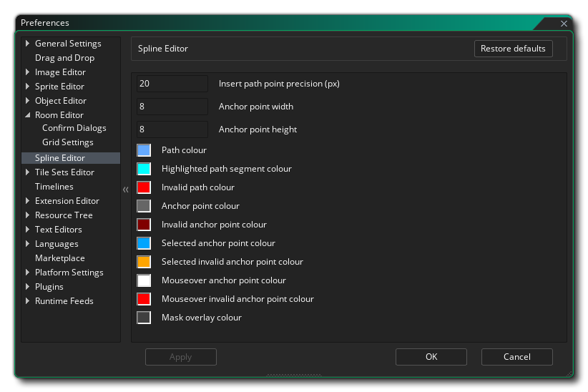Pick the Anchor point colour swatch
Image resolution: width=588 pixels, height=392 pixels.
[x=144, y=206]
